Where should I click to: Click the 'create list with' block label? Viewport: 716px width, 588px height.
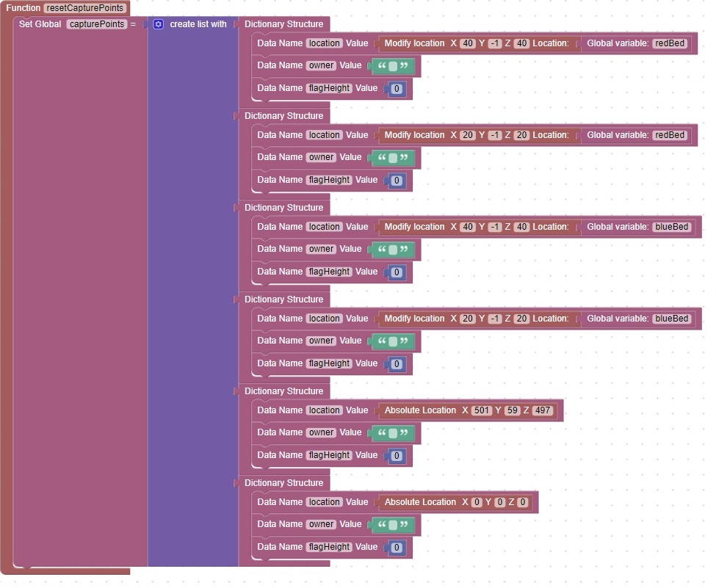(198, 24)
